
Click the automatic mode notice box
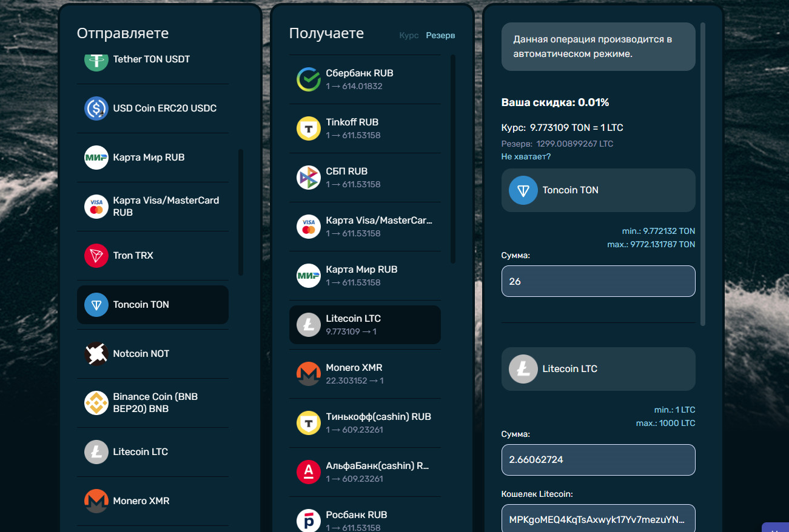tap(598, 47)
